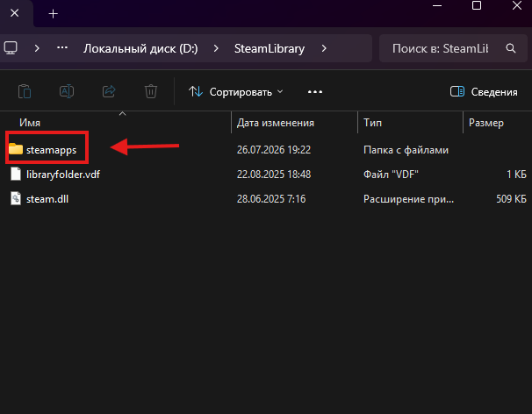This screenshot has width=532, height=414.
Task: Show hidden path segments via the ellipsis
Action: pyautogui.click(x=62, y=48)
